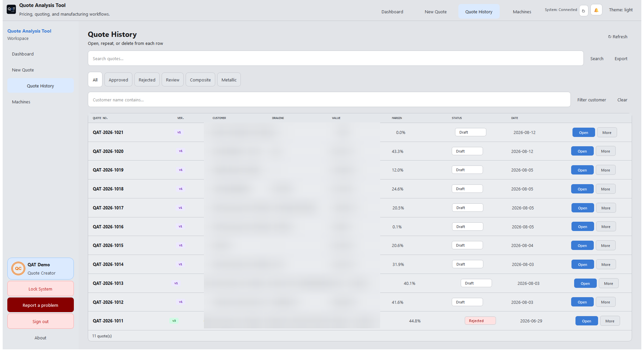Refresh the quote history list

click(618, 37)
